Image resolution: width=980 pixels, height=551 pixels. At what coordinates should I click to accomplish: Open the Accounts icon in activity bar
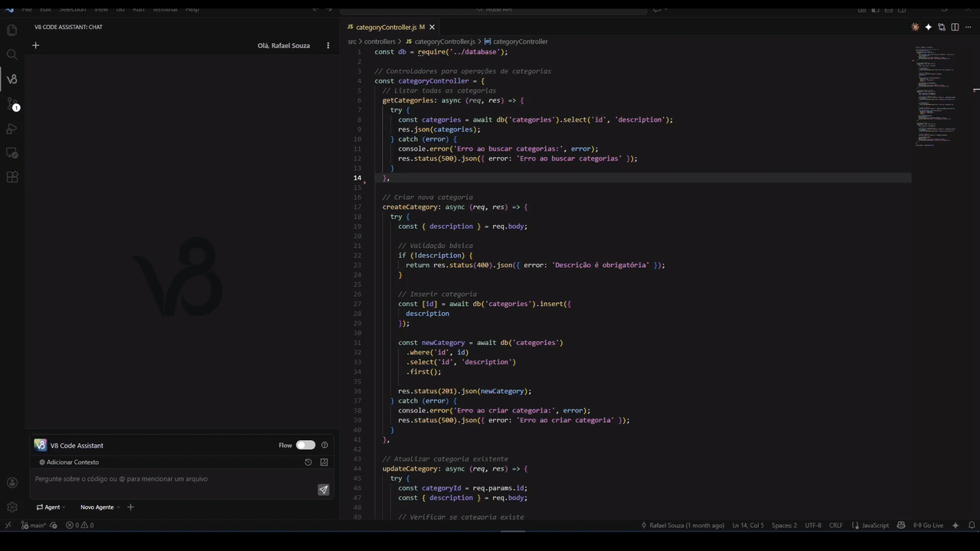pyautogui.click(x=11, y=482)
